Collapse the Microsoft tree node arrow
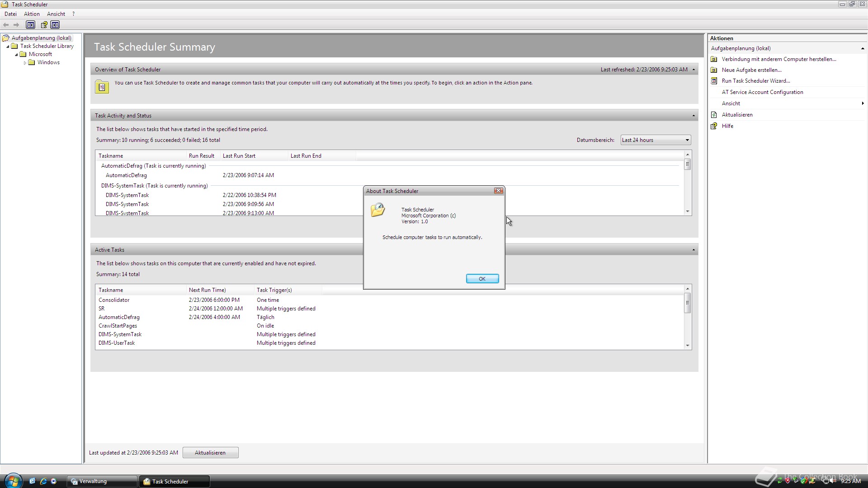 point(16,55)
